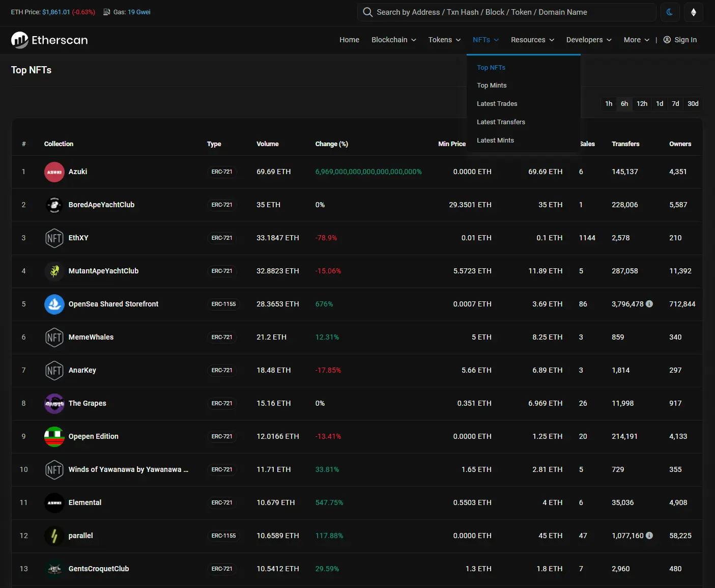Sort by the Volume column header
Image resolution: width=715 pixels, height=588 pixels.
(x=268, y=144)
